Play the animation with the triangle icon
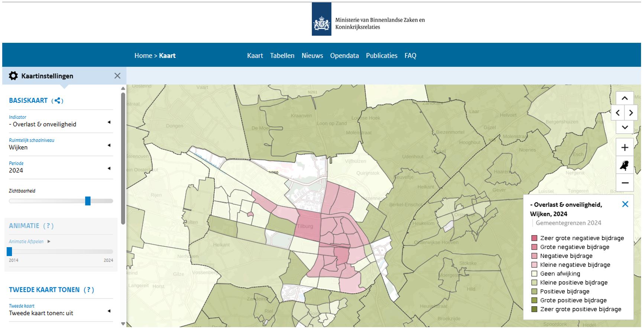 pos(49,242)
